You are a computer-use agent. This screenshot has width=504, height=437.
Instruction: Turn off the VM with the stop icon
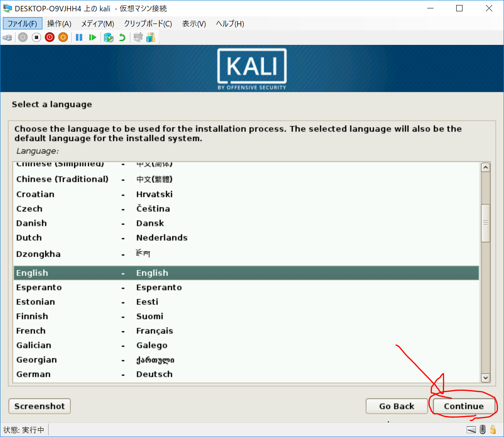tap(36, 38)
